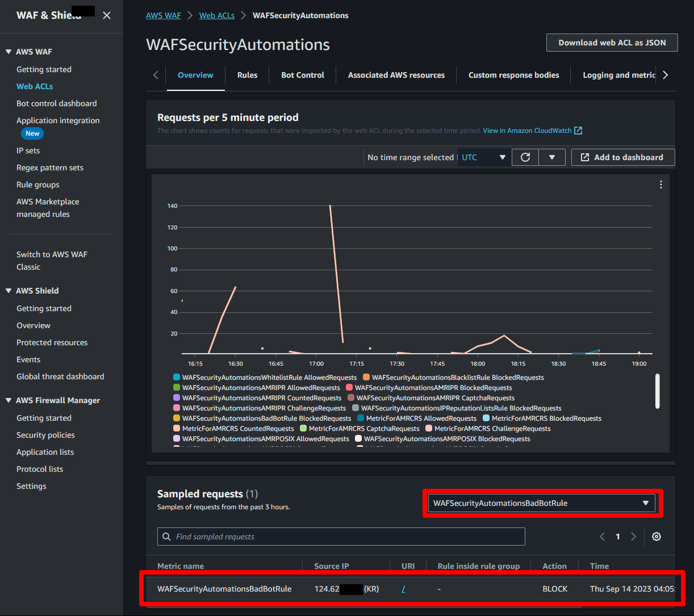
Task: Switch to AWS WAF Classic
Action: click(x=52, y=261)
